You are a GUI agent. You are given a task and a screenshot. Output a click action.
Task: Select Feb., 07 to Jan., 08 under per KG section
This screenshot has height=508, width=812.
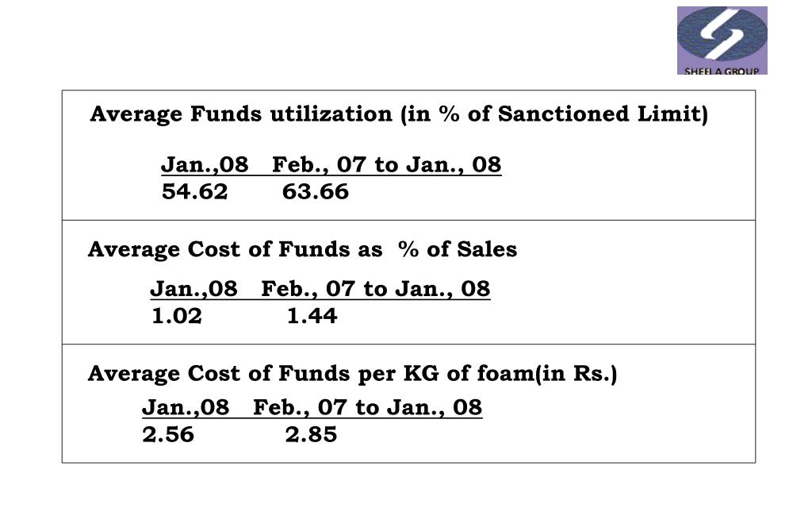368,407
